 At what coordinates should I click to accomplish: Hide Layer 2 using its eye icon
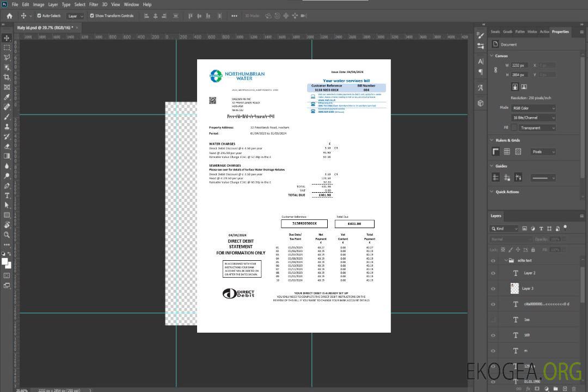pos(493,273)
